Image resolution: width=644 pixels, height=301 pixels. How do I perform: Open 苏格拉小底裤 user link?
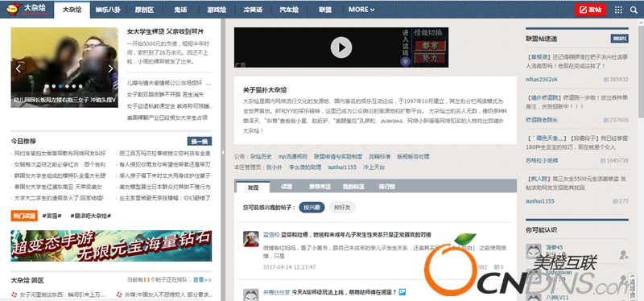[x=542, y=161]
